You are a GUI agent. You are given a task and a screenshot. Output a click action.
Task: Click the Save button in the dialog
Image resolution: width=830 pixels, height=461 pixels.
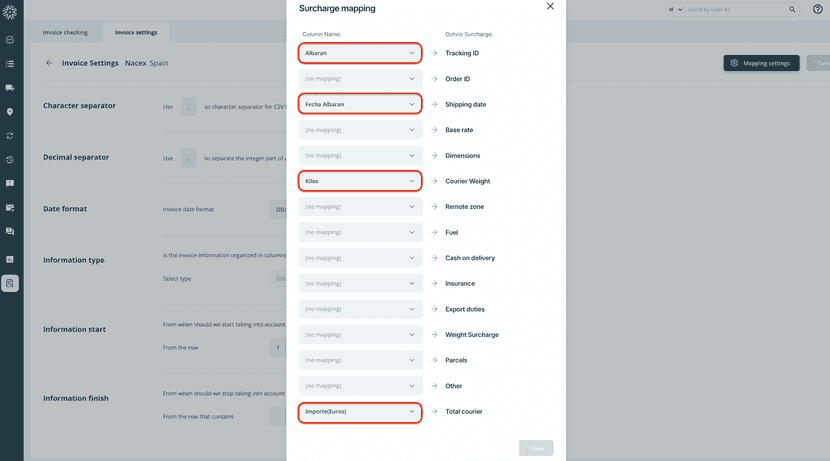(536, 448)
